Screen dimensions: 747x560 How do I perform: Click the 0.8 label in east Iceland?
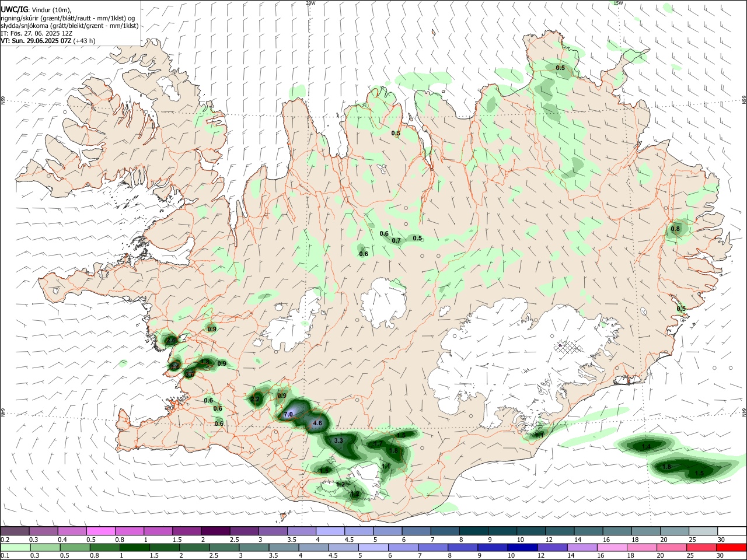[x=675, y=229]
